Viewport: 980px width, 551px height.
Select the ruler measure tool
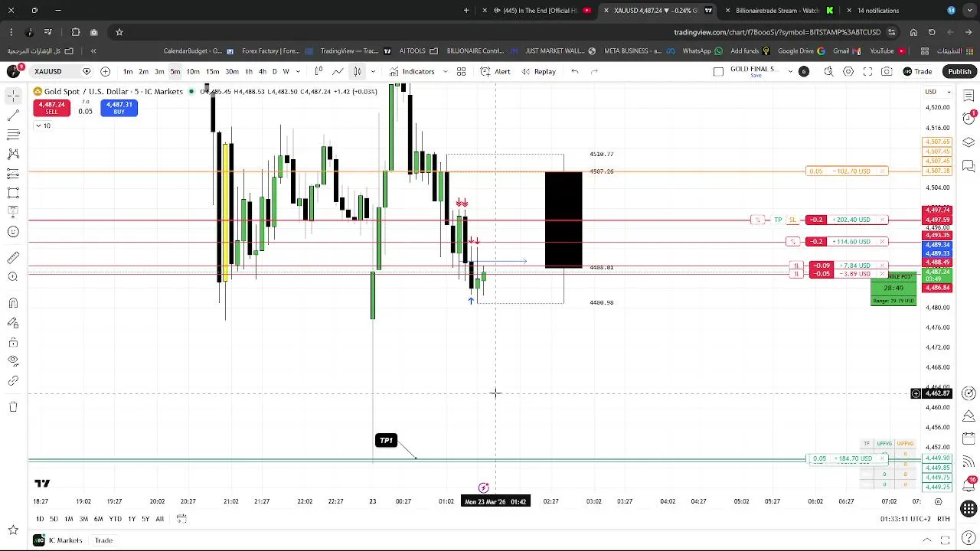pos(13,258)
